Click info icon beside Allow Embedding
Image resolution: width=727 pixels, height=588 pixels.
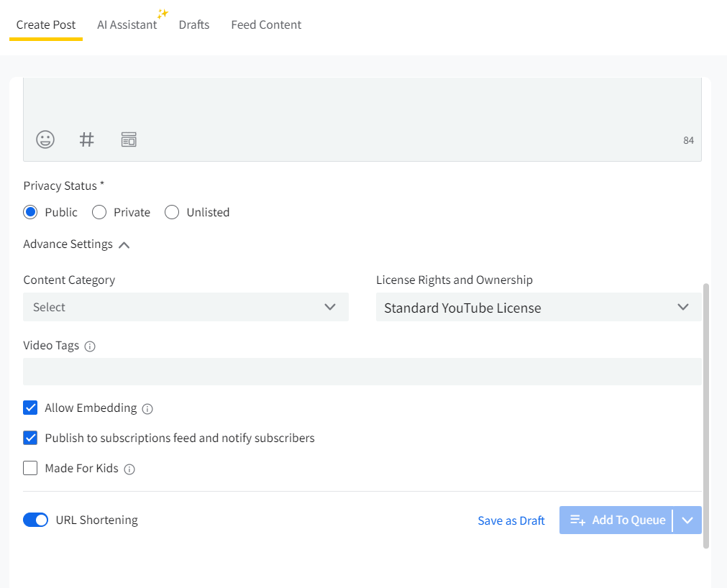tap(147, 409)
